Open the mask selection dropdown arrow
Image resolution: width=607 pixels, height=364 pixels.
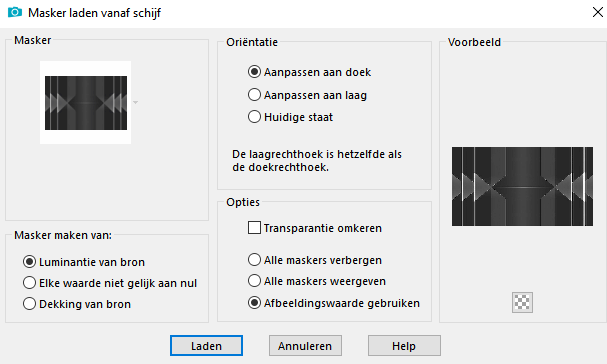pos(135,103)
